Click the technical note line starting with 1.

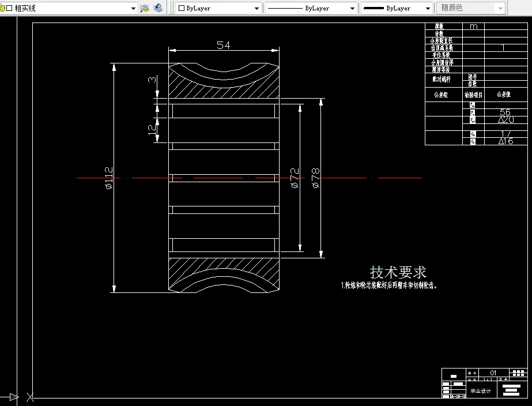389,285
